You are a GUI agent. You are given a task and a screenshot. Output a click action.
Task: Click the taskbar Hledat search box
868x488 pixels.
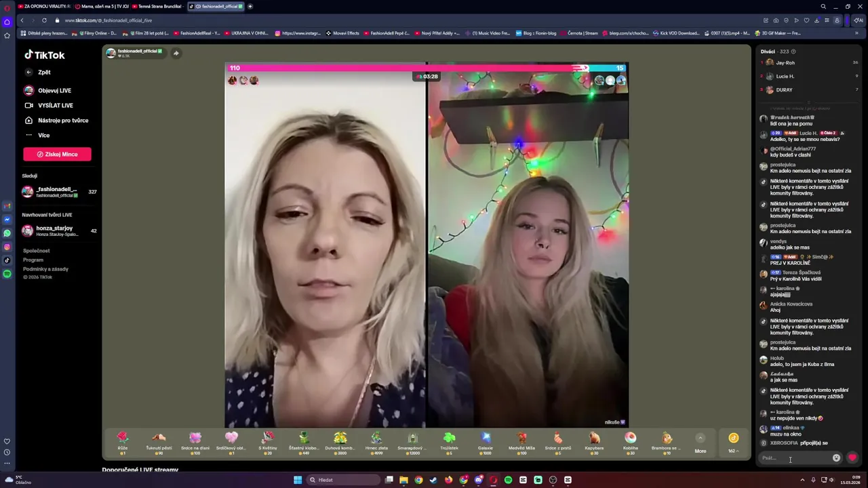point(342,480)
